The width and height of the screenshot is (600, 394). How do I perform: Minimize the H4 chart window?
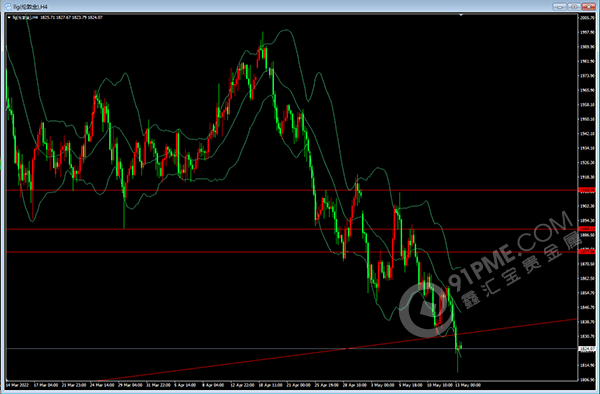pyautogui.click(x=559, y=7)
